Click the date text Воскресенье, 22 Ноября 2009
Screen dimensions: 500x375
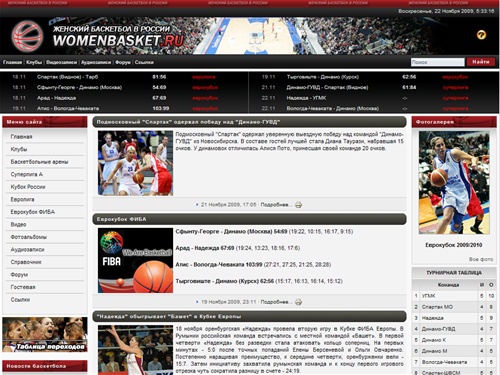(x=446, y=11)
